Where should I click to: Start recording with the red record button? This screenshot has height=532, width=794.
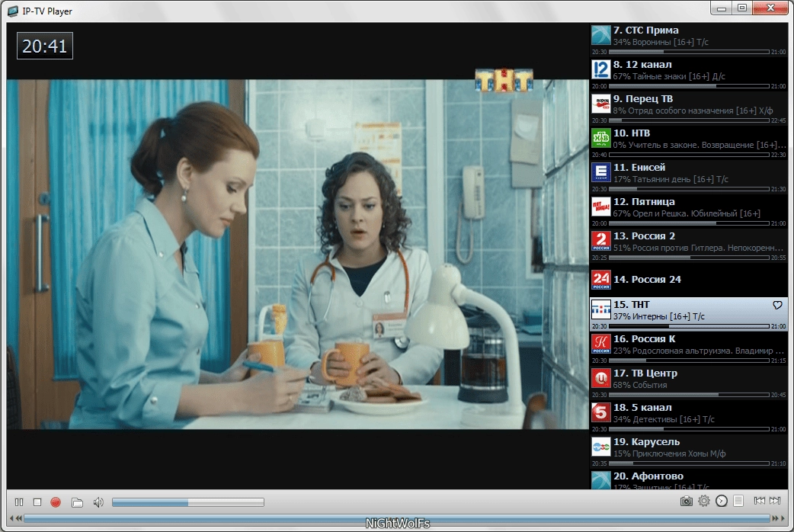(56, 502)
